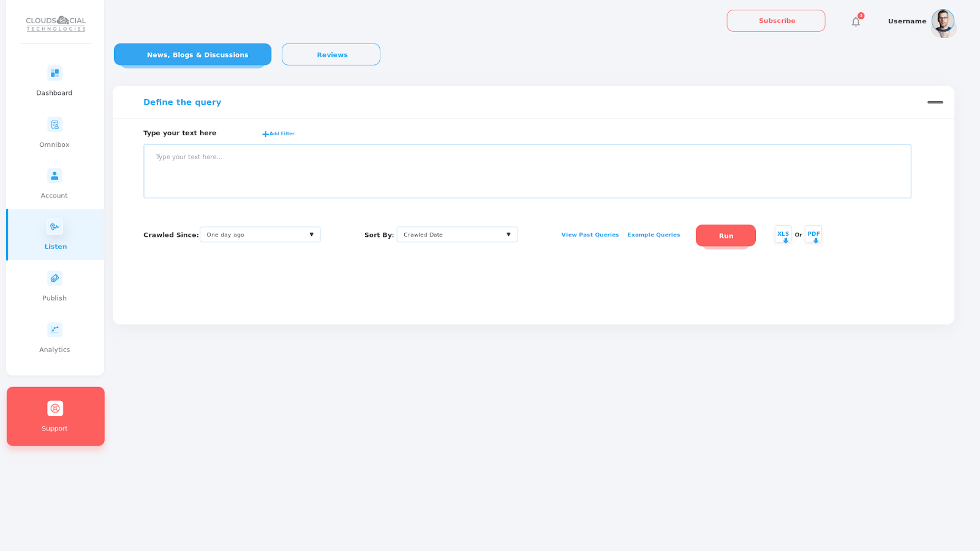Collapse the Define the query panel
Screen dimensions: 980x551
(935, 102)
